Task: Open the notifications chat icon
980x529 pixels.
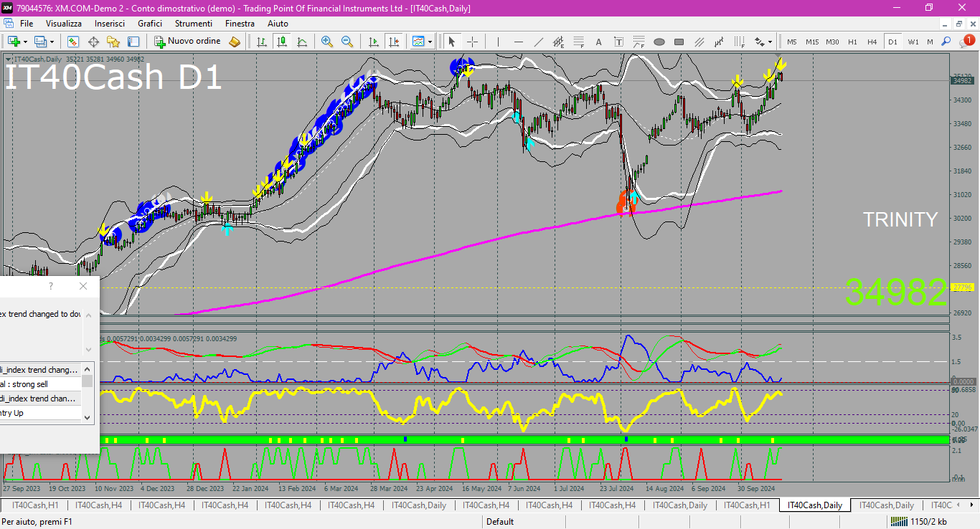Action: [966, 42]
